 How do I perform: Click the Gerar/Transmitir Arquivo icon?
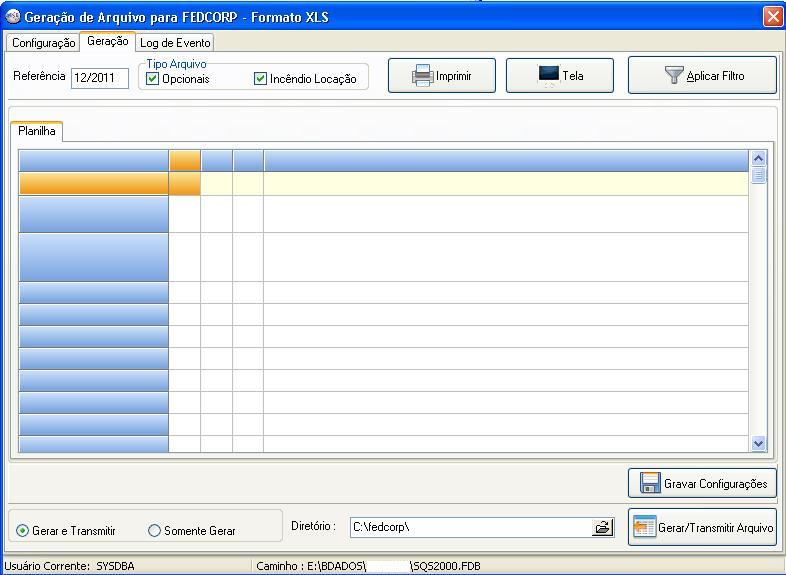[644, 528]
